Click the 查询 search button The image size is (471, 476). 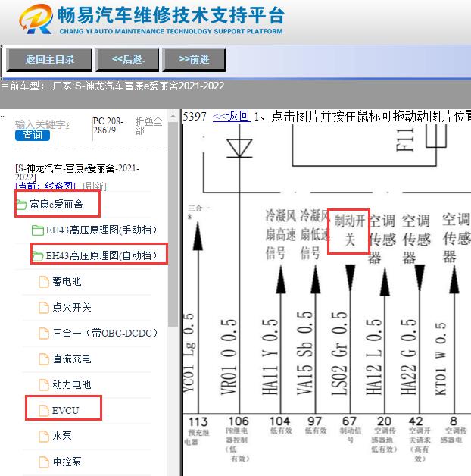33,135
